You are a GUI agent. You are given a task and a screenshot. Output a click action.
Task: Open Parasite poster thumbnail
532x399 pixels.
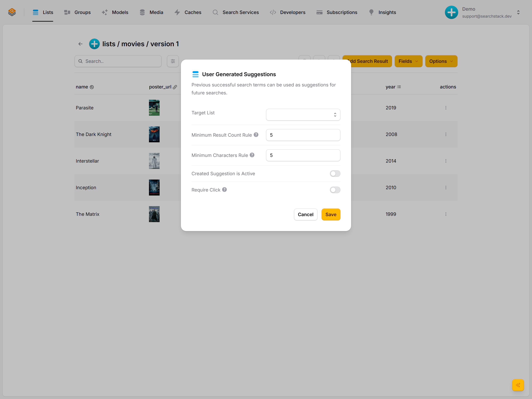(x=154, y=108)
